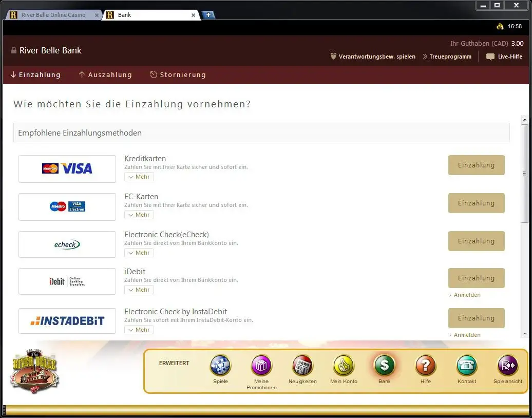This screenshot has width=532, height=418.
Task: Expand Mehr under Electronic Check(eCheck)
Action: pos(139,253)
